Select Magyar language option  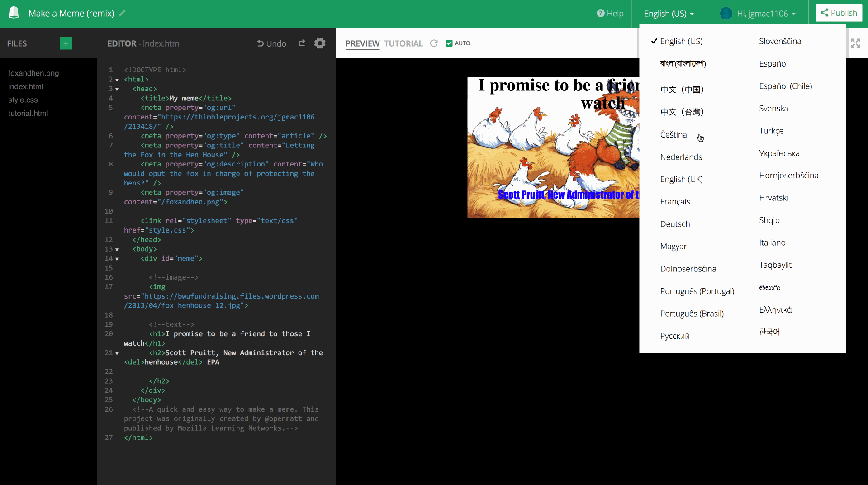point(674,247)
